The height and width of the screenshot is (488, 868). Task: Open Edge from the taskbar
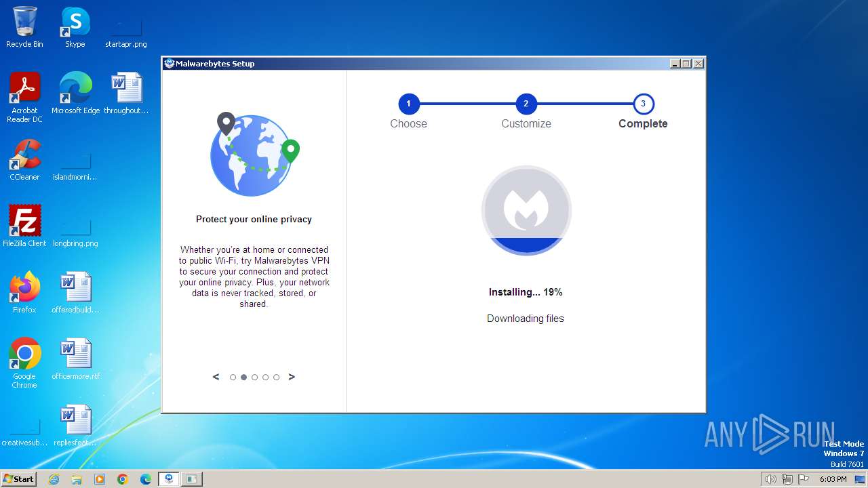click(146, 479)
